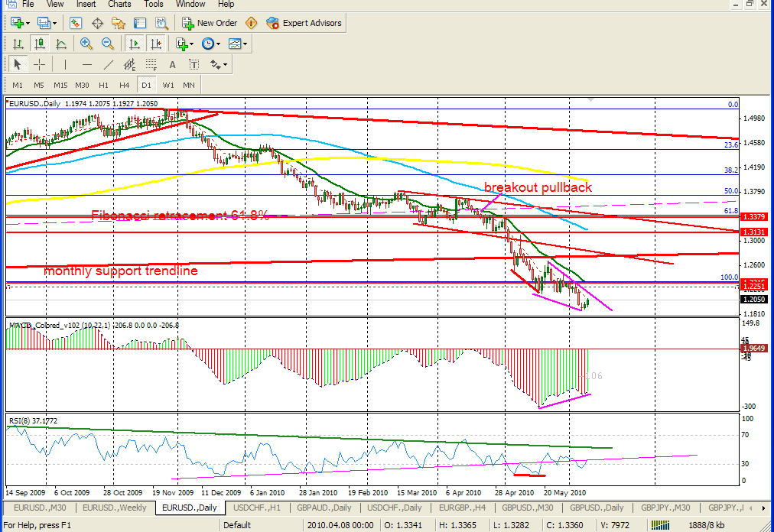
Task: Activate the Crosshair cursor mode
Action: click(39, 65)
